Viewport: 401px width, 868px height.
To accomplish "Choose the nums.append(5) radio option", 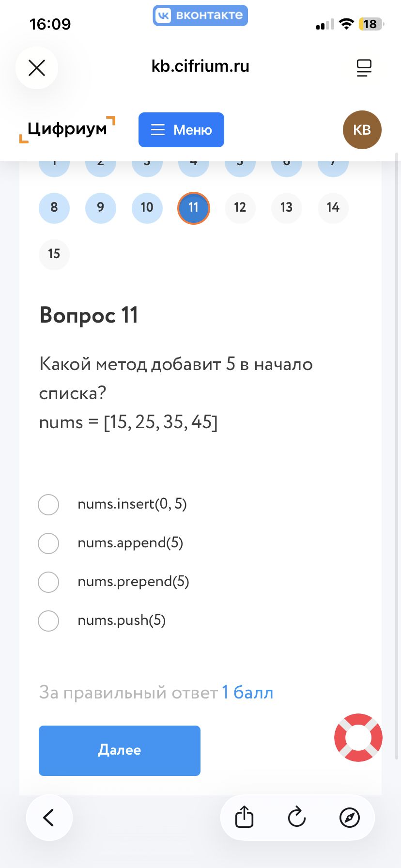I will [48, 543].
